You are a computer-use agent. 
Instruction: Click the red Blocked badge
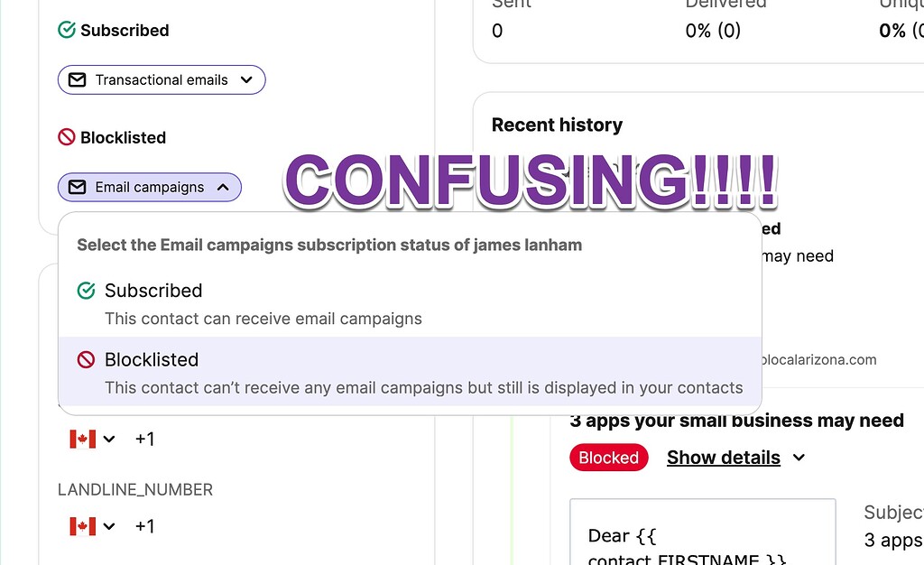(608, 458)
